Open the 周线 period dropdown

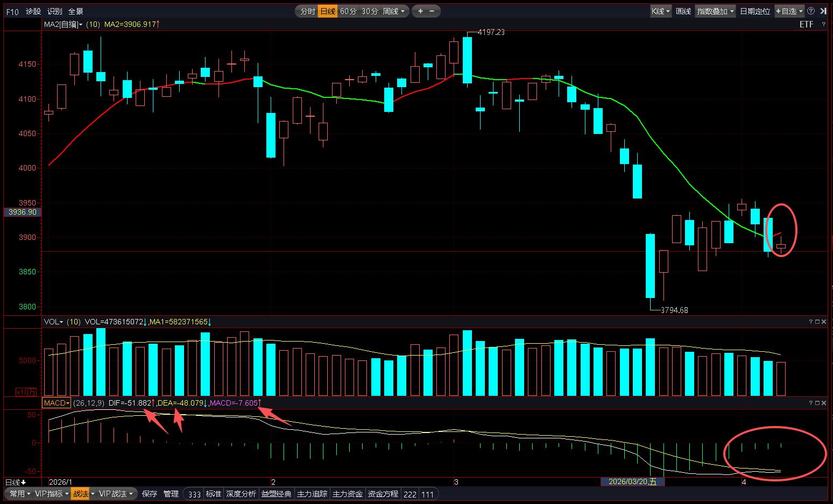coord(393,11)
